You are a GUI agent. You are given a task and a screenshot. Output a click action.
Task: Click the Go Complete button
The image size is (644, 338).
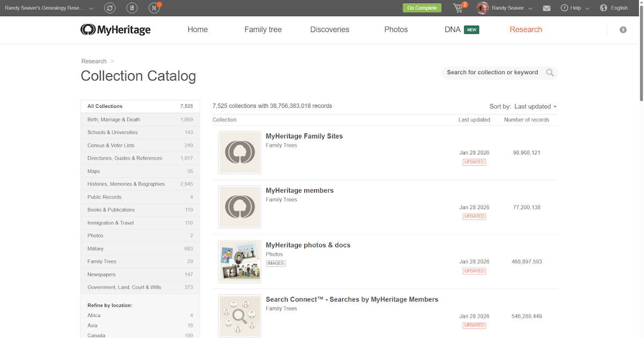tap(422, 8)
